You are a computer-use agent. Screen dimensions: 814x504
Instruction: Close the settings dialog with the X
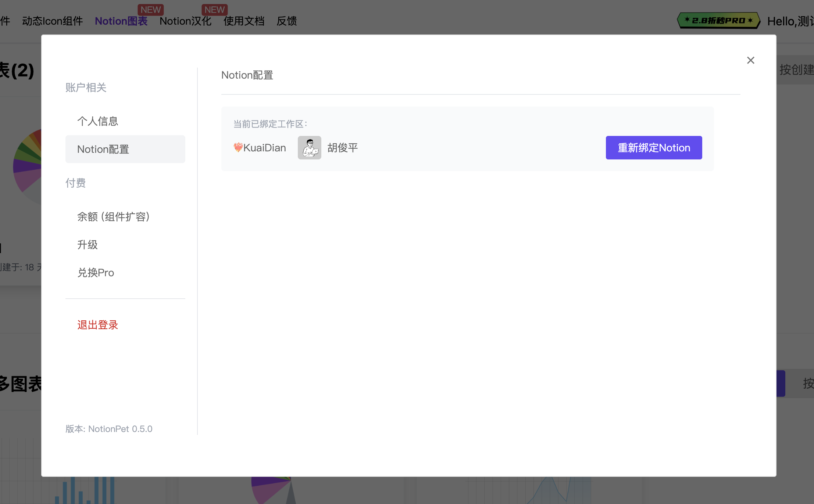click(750, 60)
